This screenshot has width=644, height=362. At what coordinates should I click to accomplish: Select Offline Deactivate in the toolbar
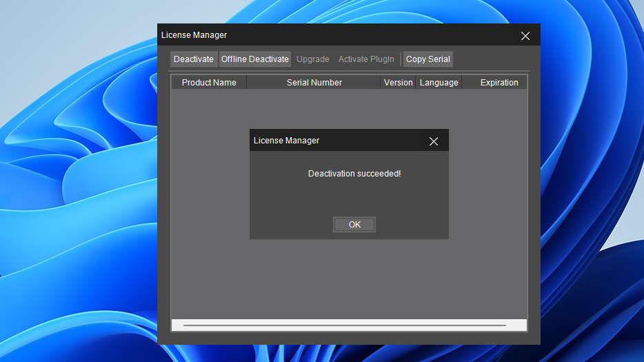[255, 59]
